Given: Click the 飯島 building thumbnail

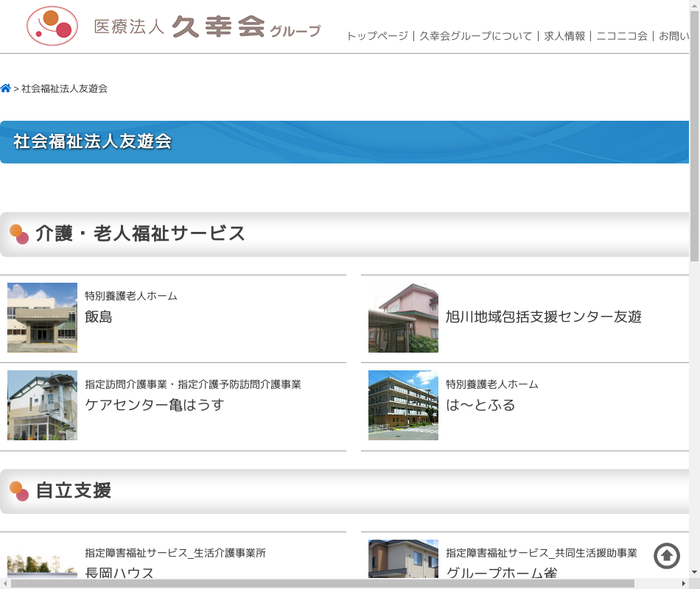Looking at the screenshot, I should click(42, 317).
